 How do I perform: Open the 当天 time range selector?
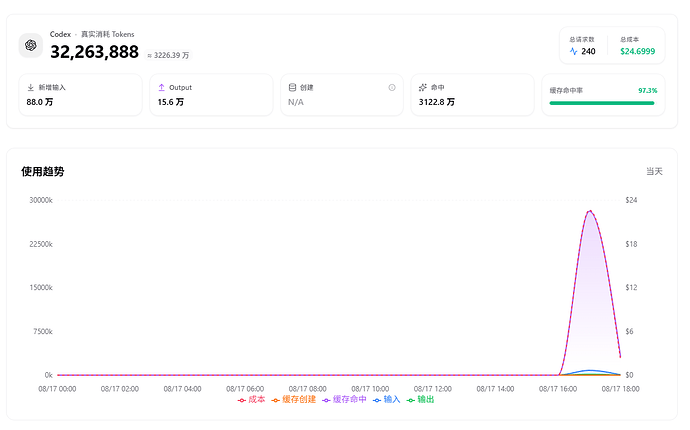(654, 171)
